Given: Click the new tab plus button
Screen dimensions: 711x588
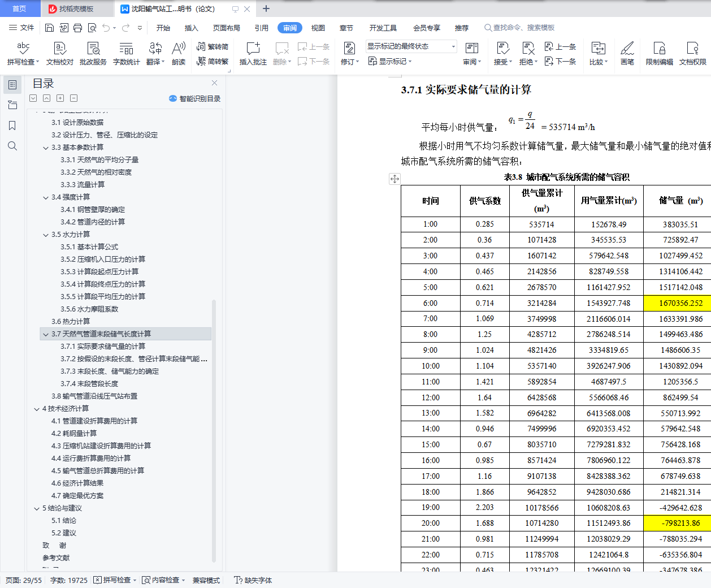Looking at the screenshot, I should 266,8.
